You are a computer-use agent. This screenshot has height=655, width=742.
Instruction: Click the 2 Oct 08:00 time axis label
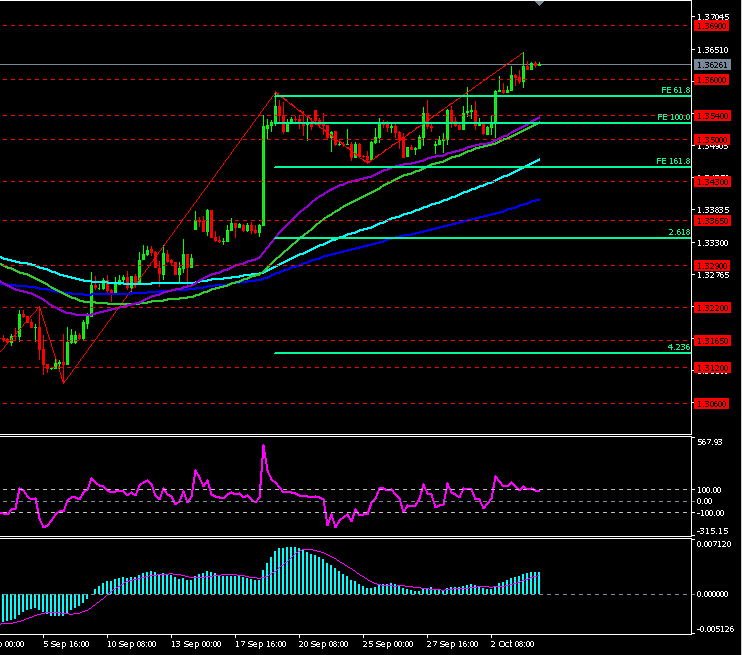(512, 644)
